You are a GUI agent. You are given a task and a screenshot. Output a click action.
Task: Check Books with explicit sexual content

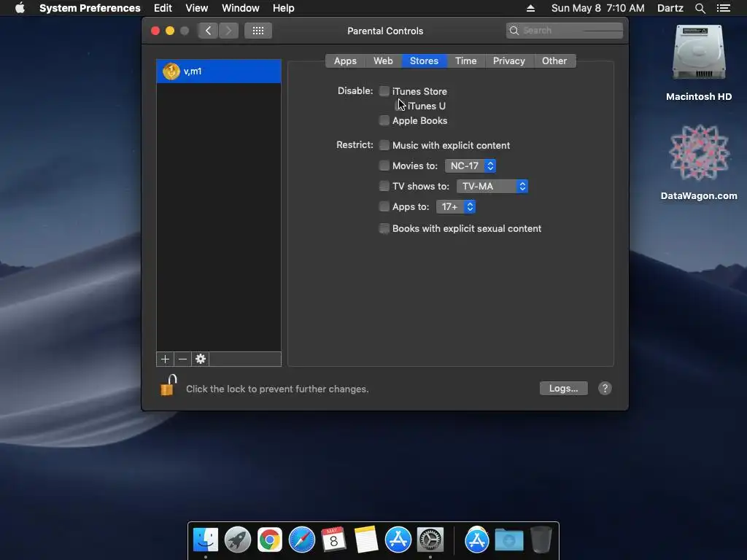coord(384,228)
